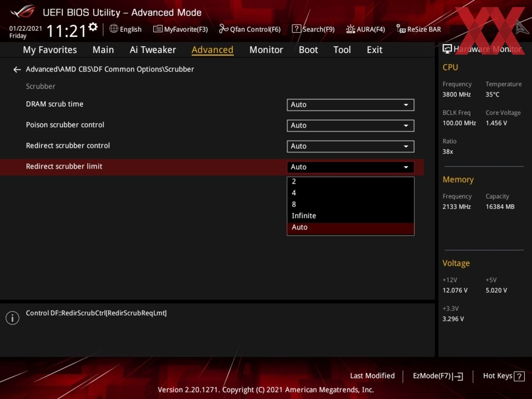
Task: Click the globe language icon
Action: pyautogui.click(x=113, y=29)
